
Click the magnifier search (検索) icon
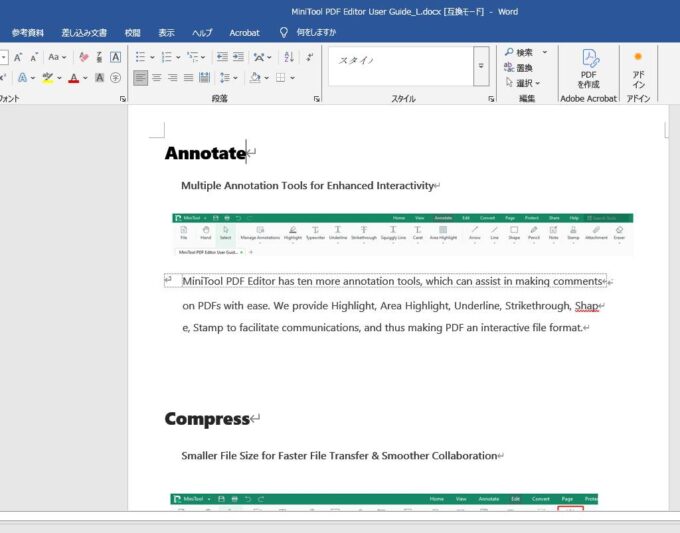point(509,52)
